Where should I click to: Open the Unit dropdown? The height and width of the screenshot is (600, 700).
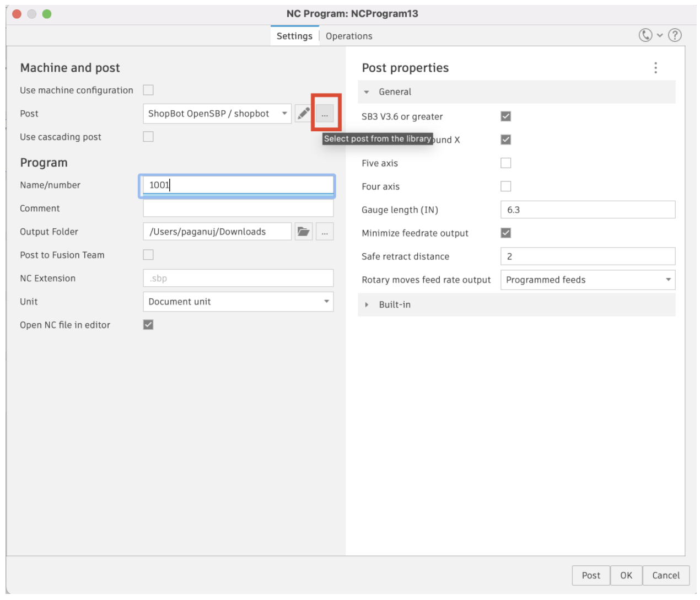[238, 302]
